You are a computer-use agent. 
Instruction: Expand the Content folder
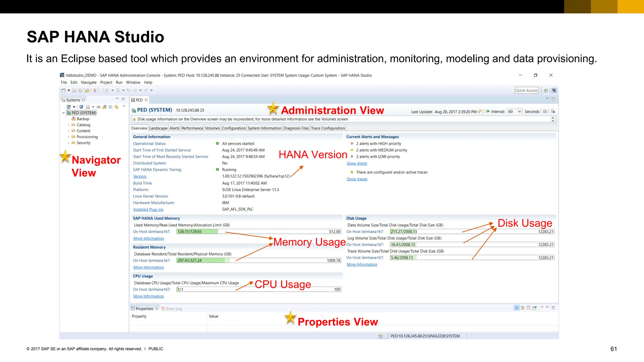[x=69, y=131]
